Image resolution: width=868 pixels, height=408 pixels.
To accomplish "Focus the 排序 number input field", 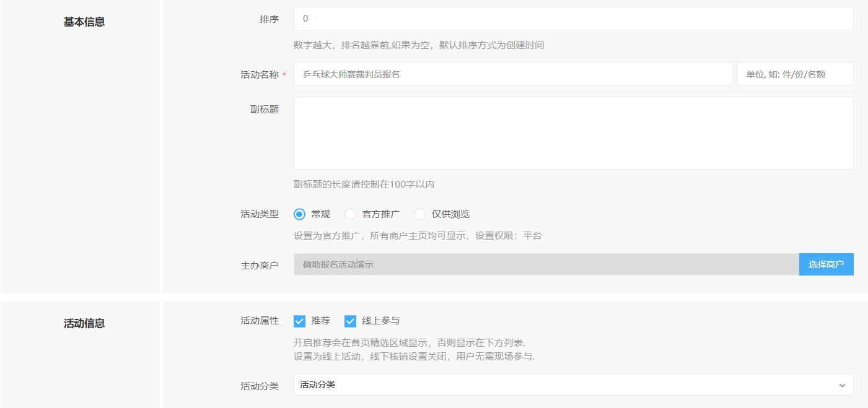I will click(x=573, y=19).
